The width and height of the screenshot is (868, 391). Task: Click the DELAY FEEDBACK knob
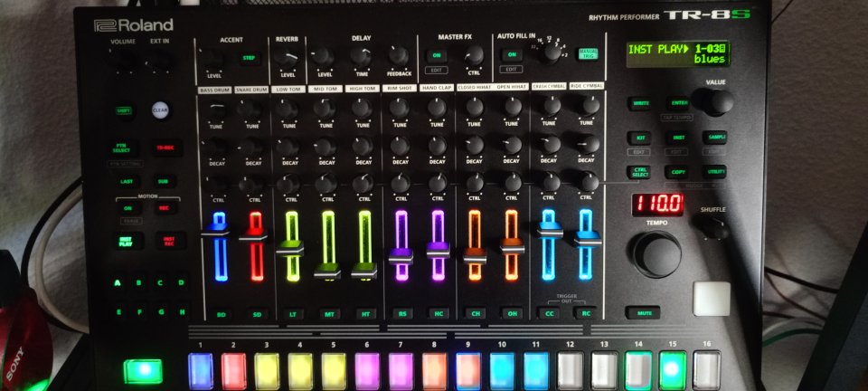(399, 56)
